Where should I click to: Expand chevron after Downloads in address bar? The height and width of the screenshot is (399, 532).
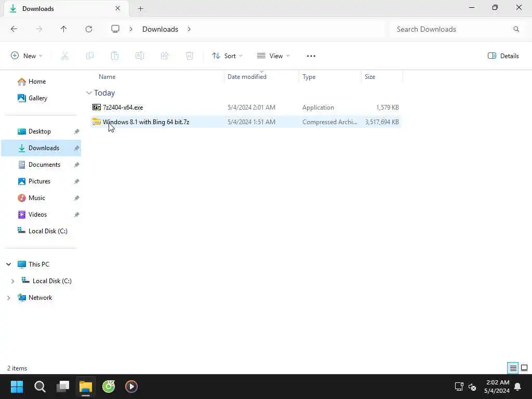coord(189,29)
